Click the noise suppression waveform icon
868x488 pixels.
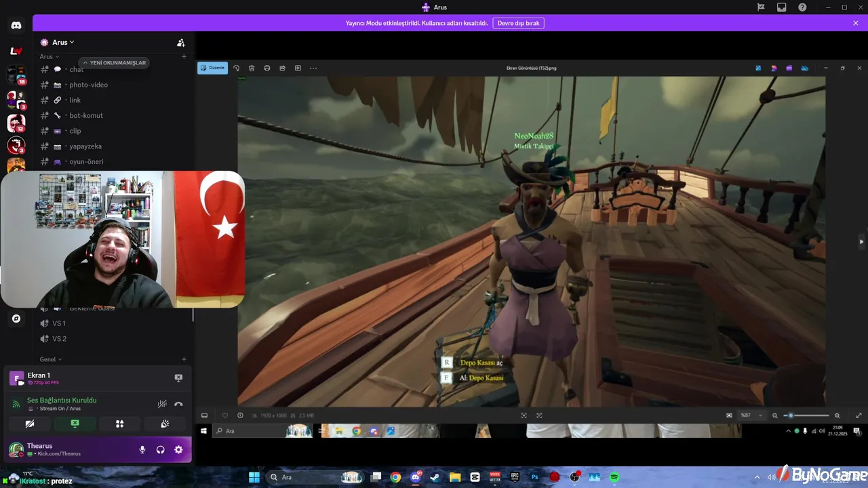[162, 404]
